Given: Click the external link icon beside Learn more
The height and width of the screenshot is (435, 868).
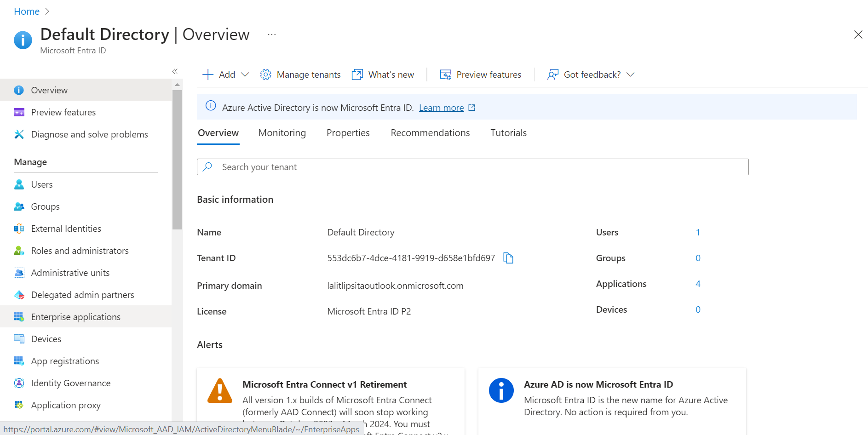Looking at the screenshot, I should coord(471,108).
